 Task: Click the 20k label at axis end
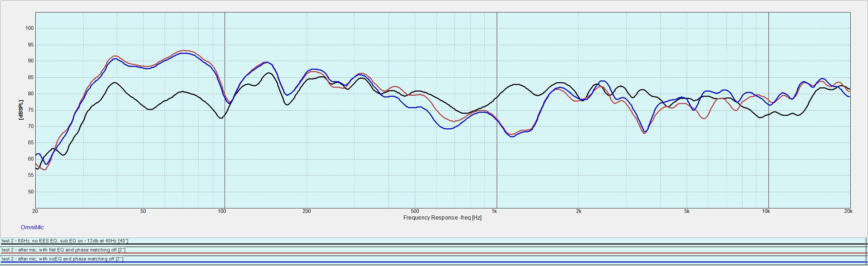click(x=848, y=211)
